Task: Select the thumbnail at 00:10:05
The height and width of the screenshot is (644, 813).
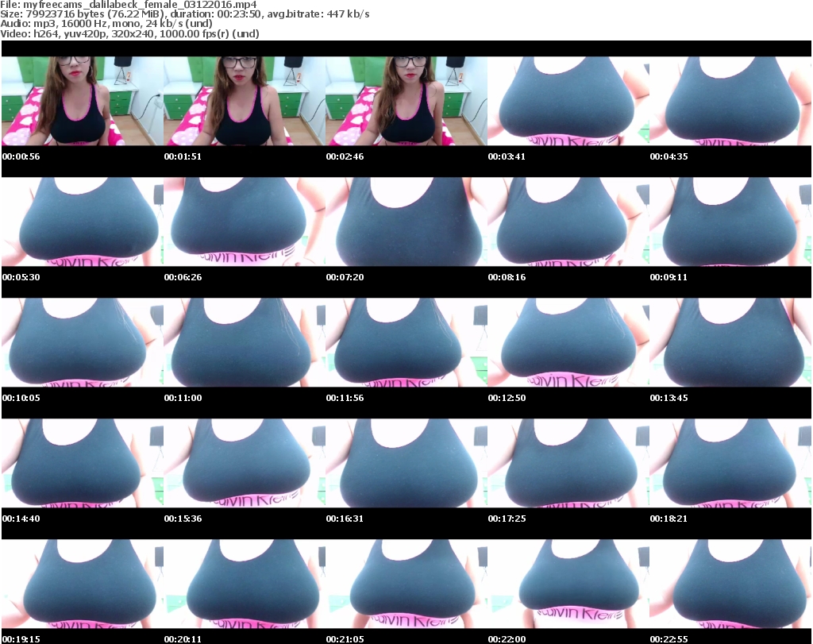Action: point(83,342)
